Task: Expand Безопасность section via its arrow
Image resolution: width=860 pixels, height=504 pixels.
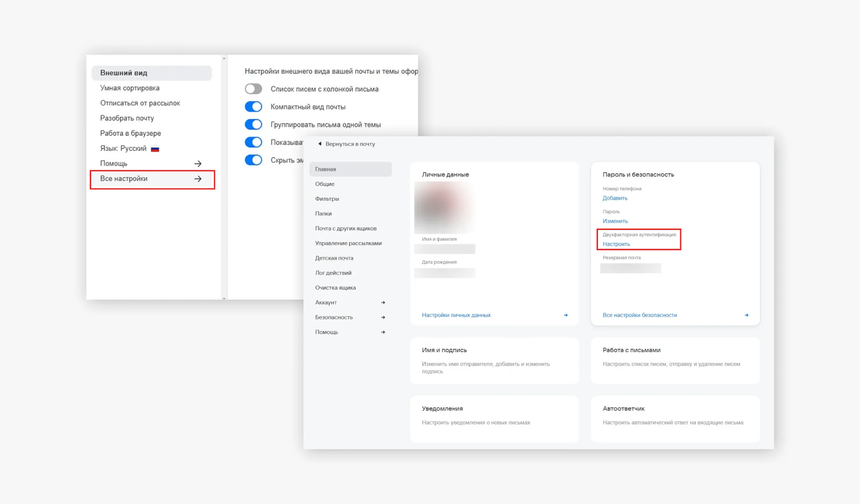Action: point(383,317)
